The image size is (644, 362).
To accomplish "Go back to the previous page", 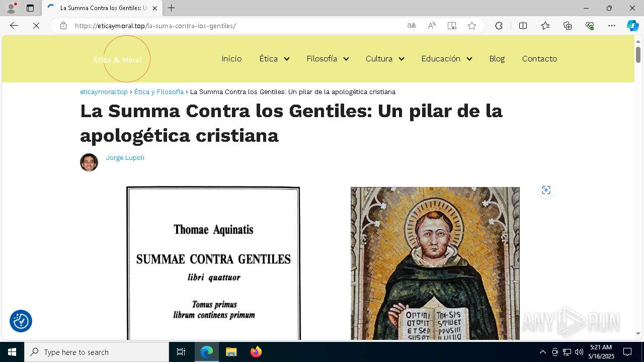I will click(x=14, y=26).
